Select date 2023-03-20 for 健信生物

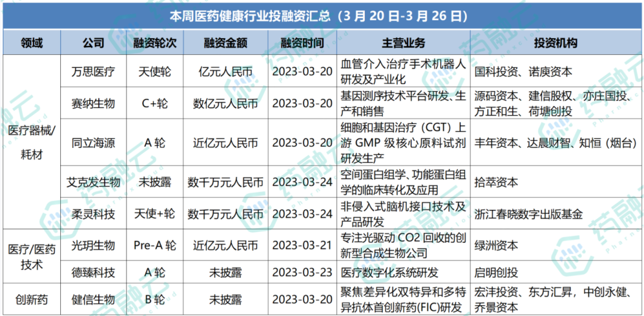[302, 299]
